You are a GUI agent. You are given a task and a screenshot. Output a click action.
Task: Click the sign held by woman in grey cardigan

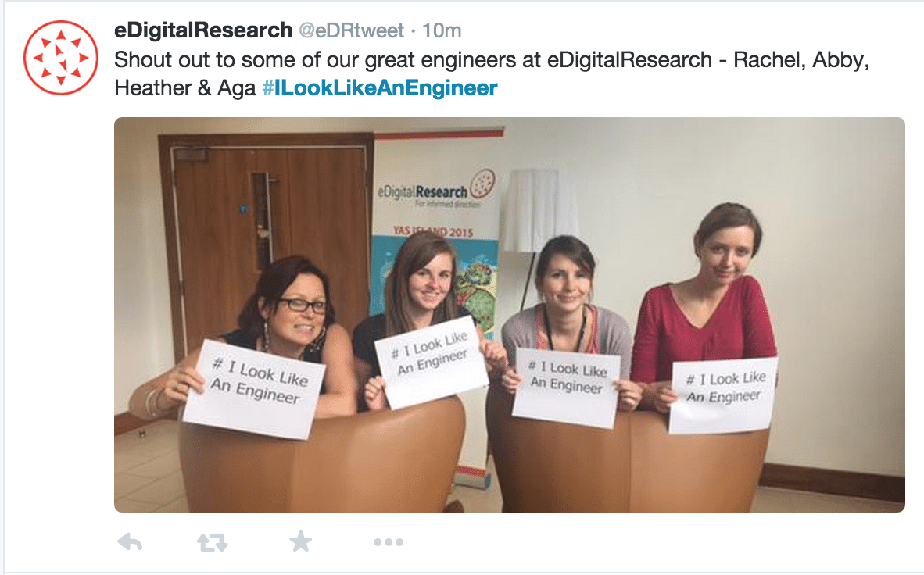566,387
